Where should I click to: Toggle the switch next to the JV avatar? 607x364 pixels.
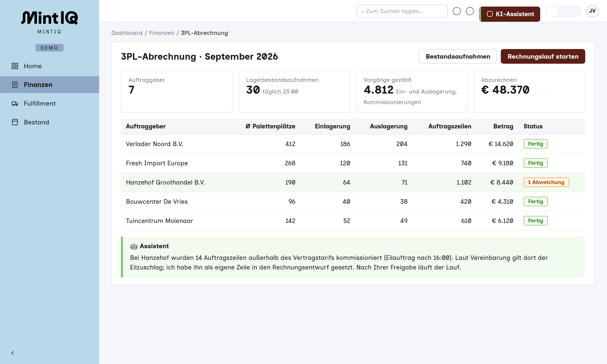point(563,11)
